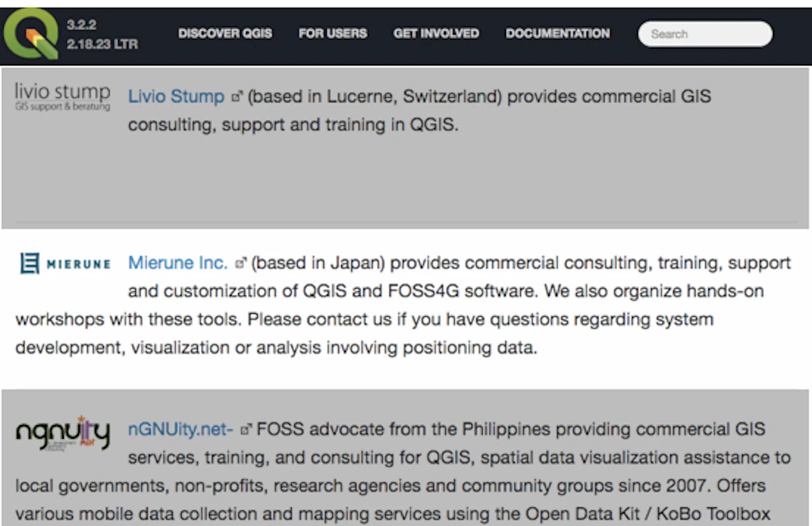Open the Mierune company logo
This screenshot has height=526, width=812.
65,263
